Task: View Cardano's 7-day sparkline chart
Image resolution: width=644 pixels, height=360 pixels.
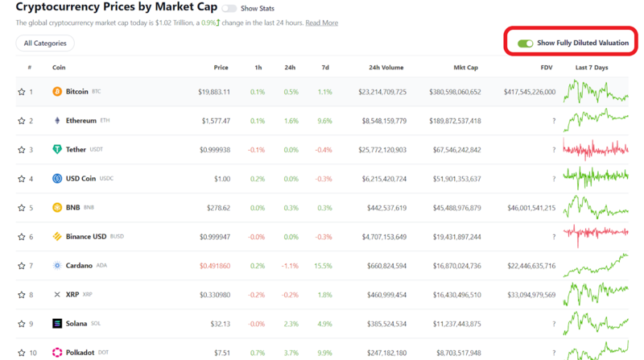Action: click(596, 266)
